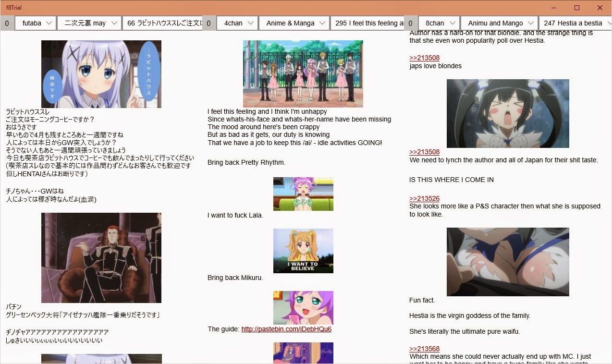This screenshot has height=364, width=612.
Task: Click the line 'パチン' under the seated man image
Action: pos(13,306)
